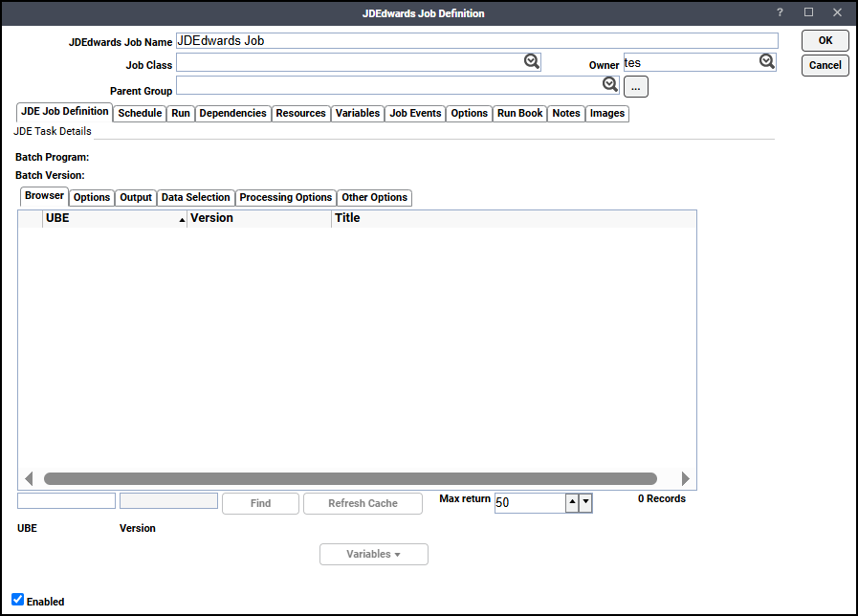Viewport: 858px width, 616px height.
Task: Switch to the Data Selection sub-tab
Action: (x=196, y=197)
